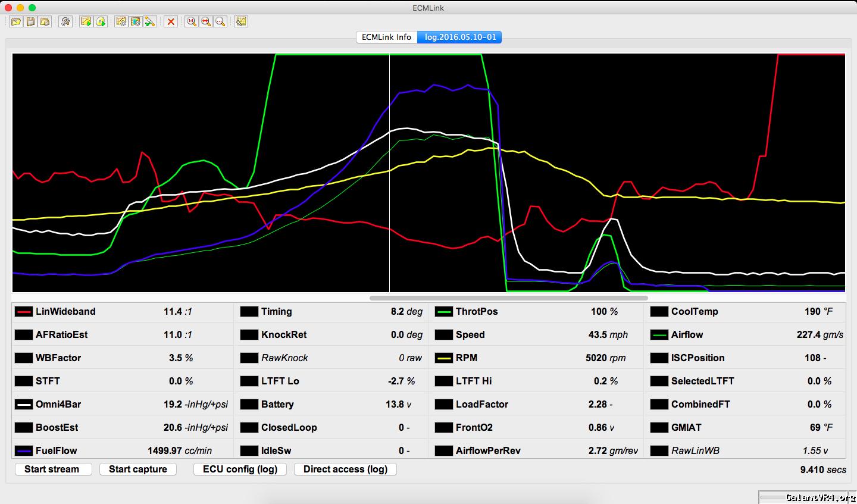The width and height of the screenshot is (857, 504).
Task: Click the horizontal fit zoom magnifier icon
Action: pos(206,22)
